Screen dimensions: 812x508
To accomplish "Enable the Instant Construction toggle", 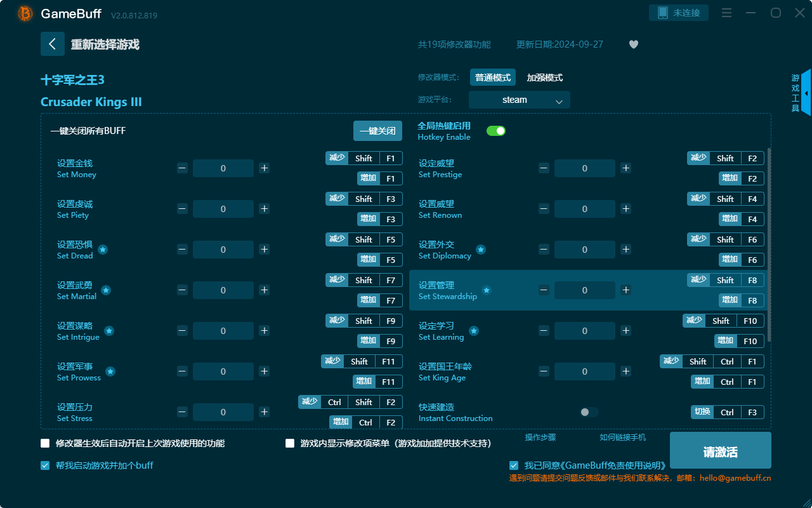I will coord(588,411).
